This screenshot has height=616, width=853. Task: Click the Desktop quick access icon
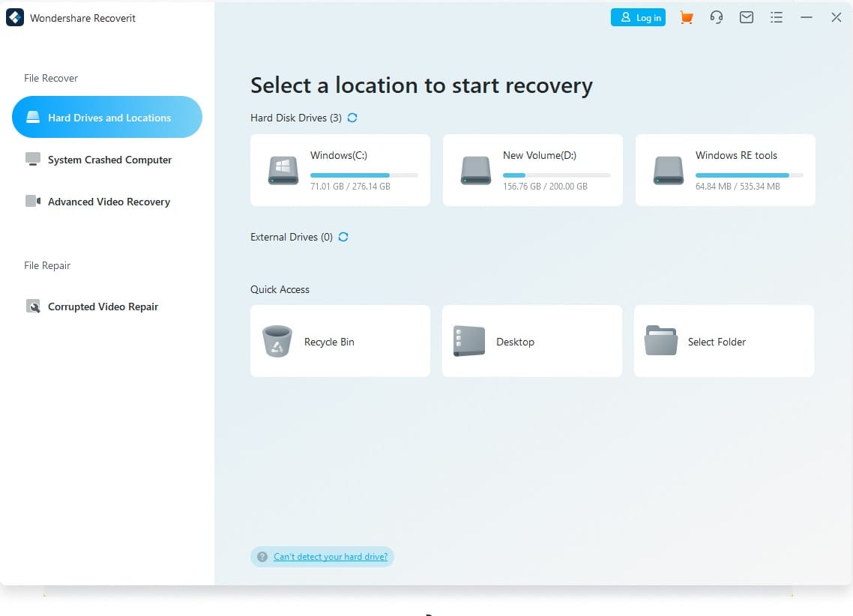[x=469, y=341]
